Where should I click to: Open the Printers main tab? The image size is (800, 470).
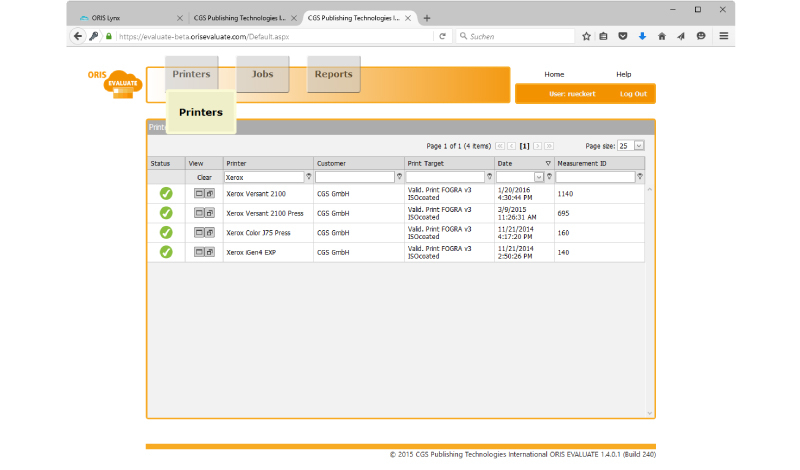coord(191,74)
